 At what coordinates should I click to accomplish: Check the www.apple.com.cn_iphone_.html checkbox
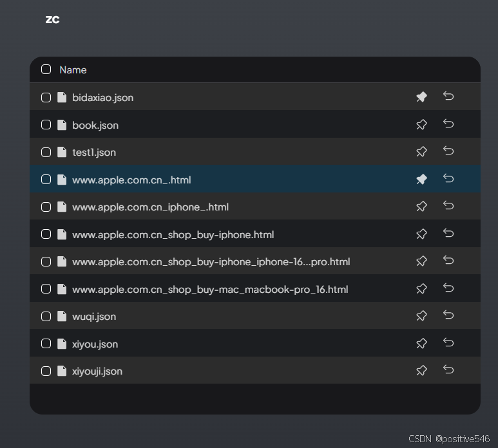click(x=46, y=207)
